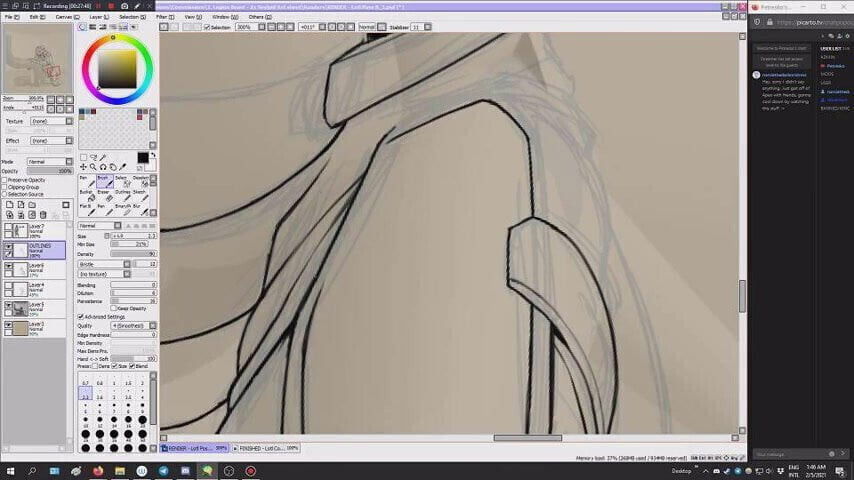The height and width of the screenshot is (480, 854).
Task: Toggle pressure Size checkbox
Action: 114,366
